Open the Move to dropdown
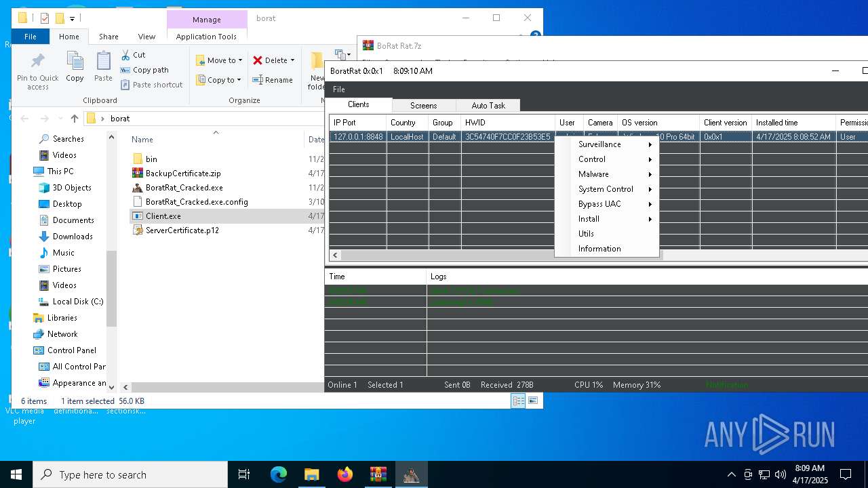 219,60
